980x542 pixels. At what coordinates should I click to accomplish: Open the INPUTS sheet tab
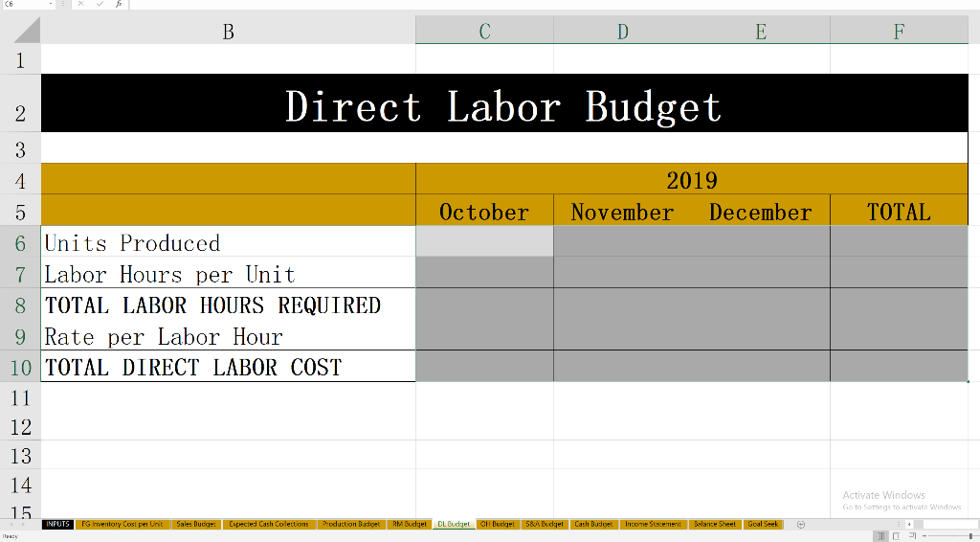57,524
